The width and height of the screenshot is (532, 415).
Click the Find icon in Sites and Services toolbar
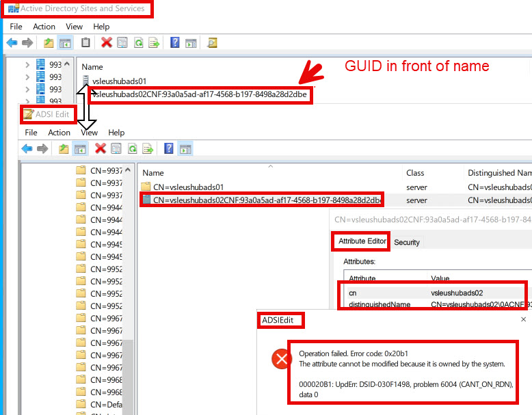(x=212, y=43)
